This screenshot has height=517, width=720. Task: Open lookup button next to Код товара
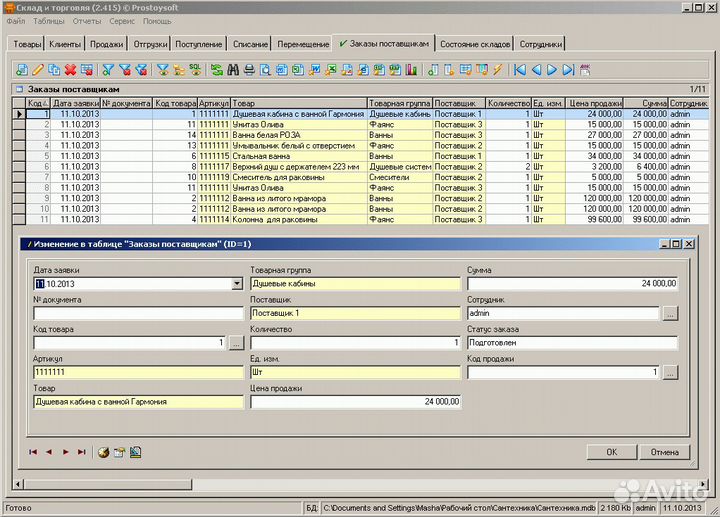coord(236,343)
